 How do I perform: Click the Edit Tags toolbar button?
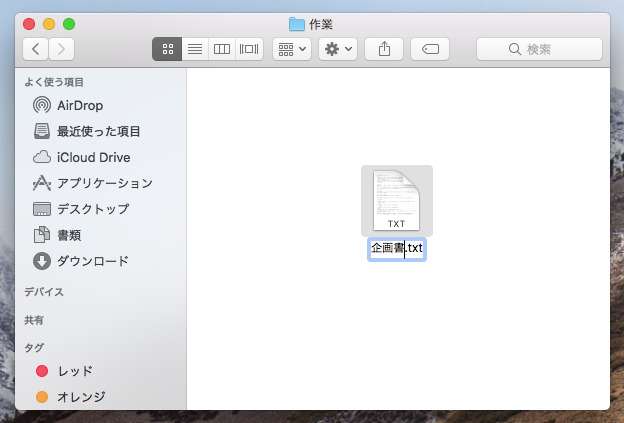click(430, 49)
